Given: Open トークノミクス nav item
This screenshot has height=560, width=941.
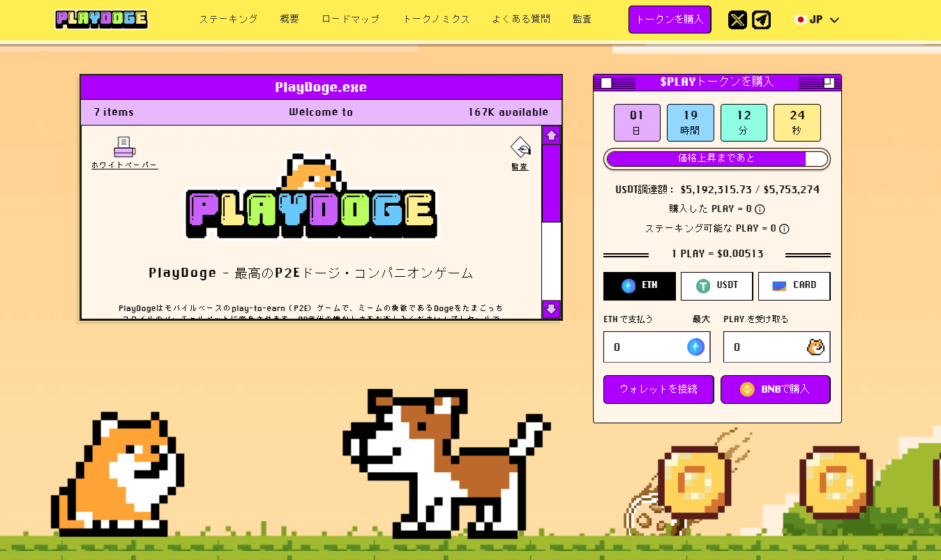Looking at the screenshot, I should [x=436, y=20].
